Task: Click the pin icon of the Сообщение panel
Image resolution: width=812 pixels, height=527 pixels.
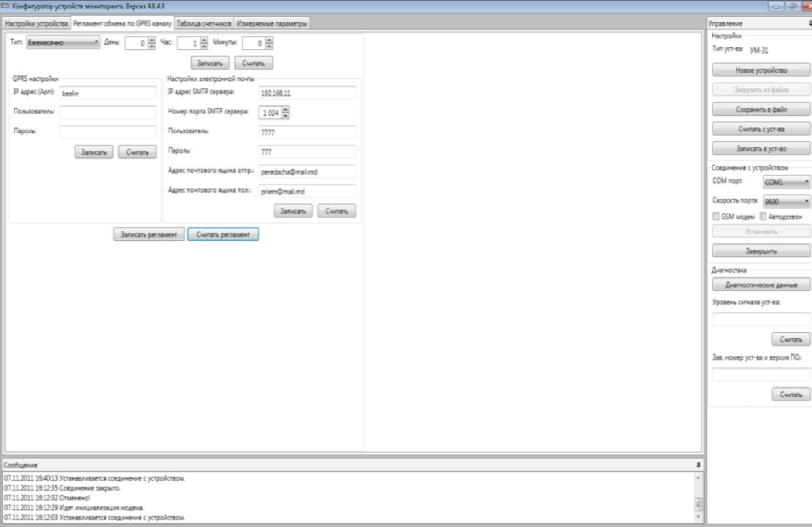Action: (x=697, y=465)
